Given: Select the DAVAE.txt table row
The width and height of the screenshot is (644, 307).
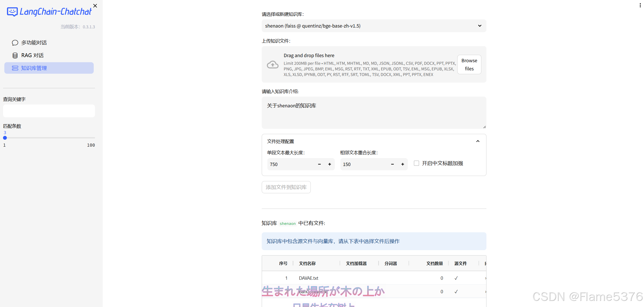Looking at the screenshot, I should (x=309, y=278).
